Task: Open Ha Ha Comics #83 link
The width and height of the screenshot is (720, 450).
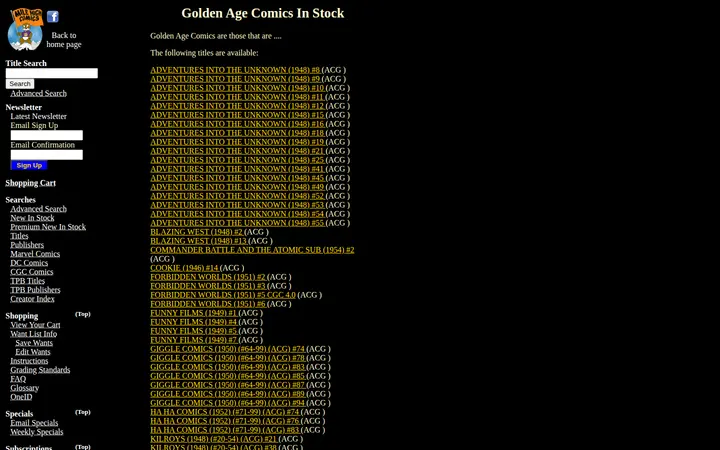Action: tap(225, 430)
